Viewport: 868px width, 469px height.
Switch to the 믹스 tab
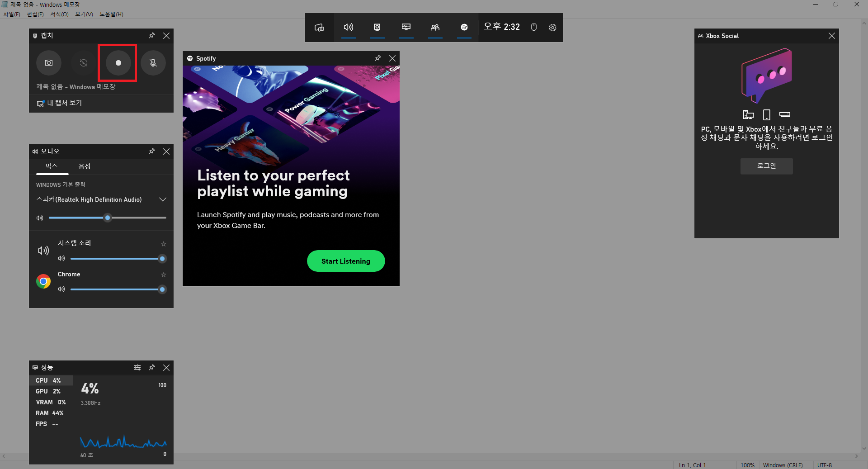pyautogui.click(x=52, y=166)
